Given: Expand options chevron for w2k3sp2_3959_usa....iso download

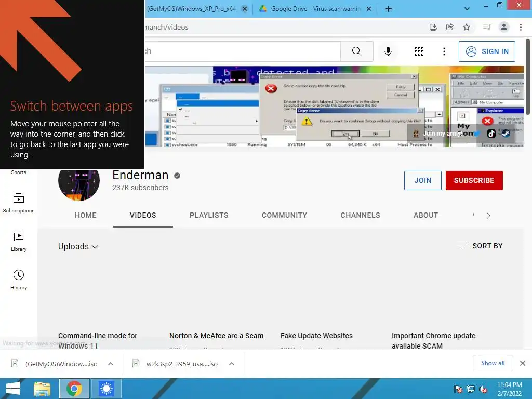Looking at the screenshot, I should pyautogui.click(x=232, y=364).
